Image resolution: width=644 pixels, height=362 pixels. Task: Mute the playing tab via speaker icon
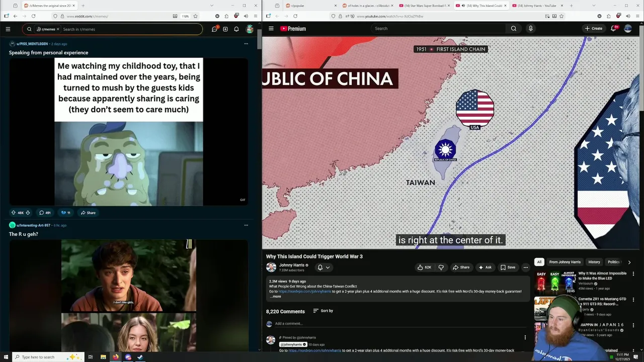[x=463, y=6]
